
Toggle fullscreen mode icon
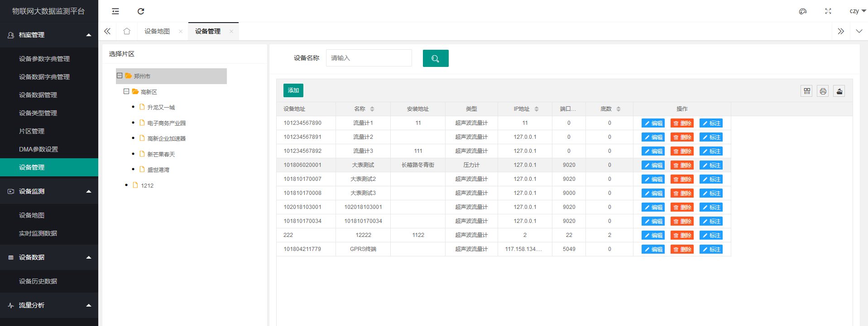(828, 11)
